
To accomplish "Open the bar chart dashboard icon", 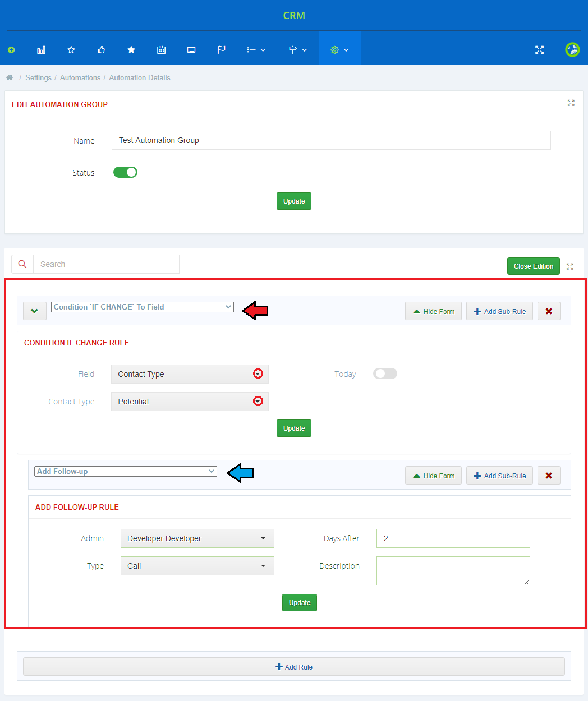I will tap(42, 50).
